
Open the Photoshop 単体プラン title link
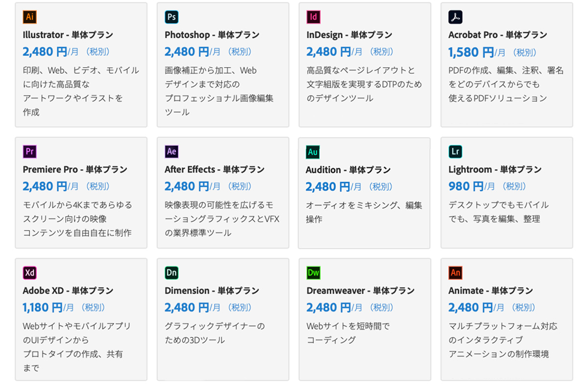point(212,35)
